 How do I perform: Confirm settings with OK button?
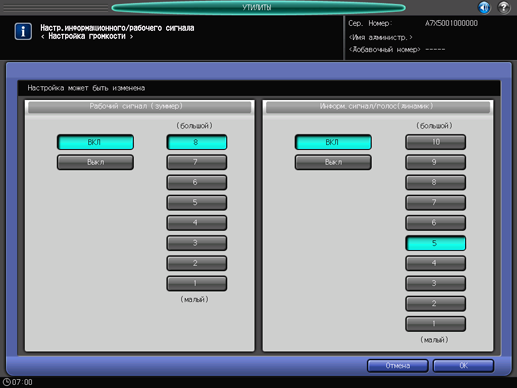[463, 366]
